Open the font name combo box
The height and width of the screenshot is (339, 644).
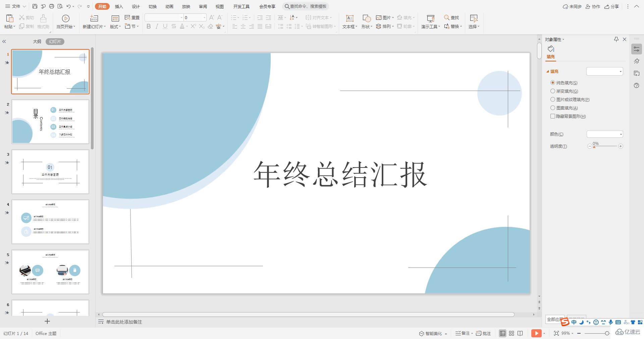[x=164, y=17]
